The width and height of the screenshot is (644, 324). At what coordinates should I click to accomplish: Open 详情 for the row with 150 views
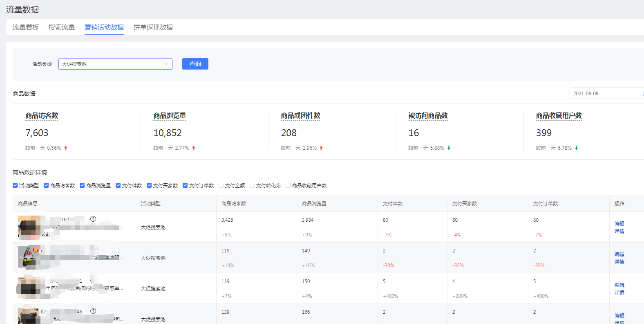[619, 292]
